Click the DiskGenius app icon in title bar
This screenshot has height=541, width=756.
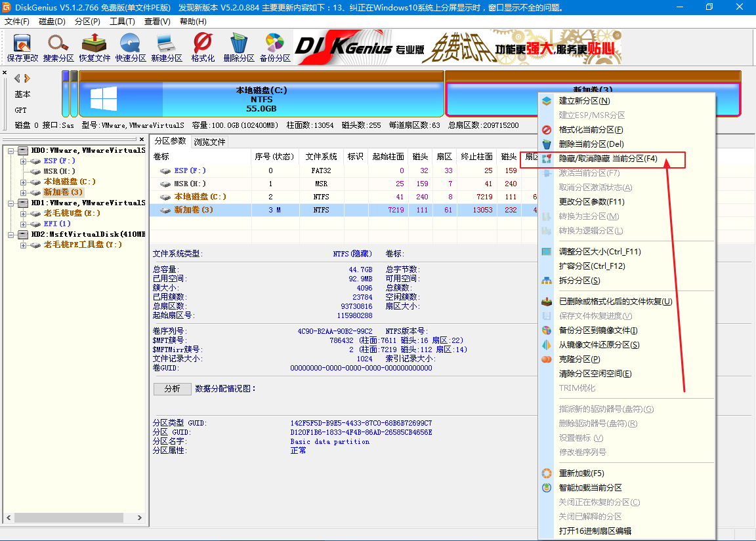point(7,7)
